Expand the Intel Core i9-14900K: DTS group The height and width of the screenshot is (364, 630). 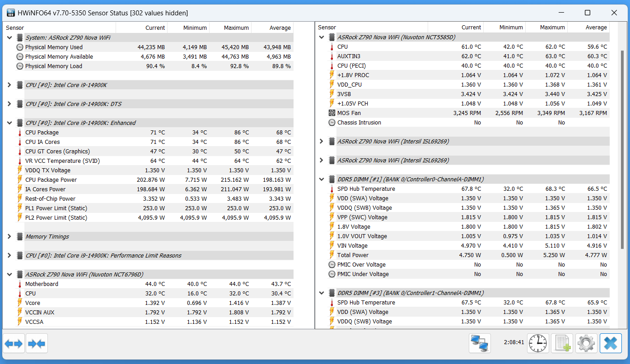[9, 104]
